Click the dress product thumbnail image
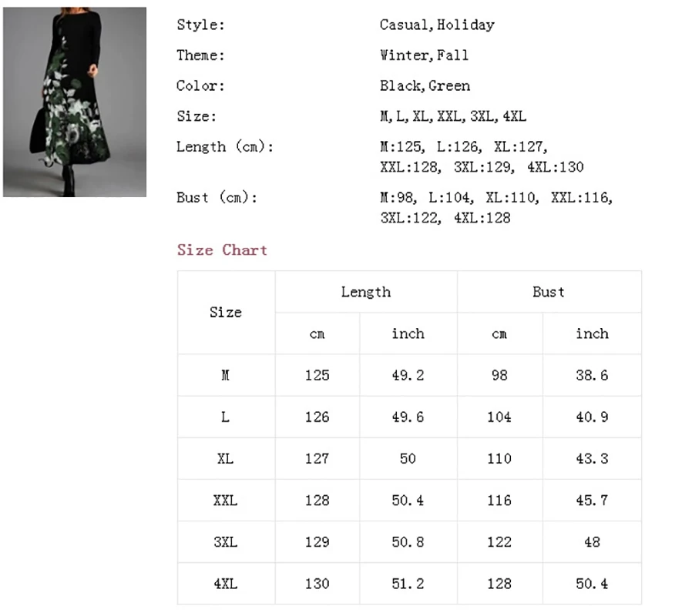The width and height of the screenshot is (692, 616). click(75, 102)
